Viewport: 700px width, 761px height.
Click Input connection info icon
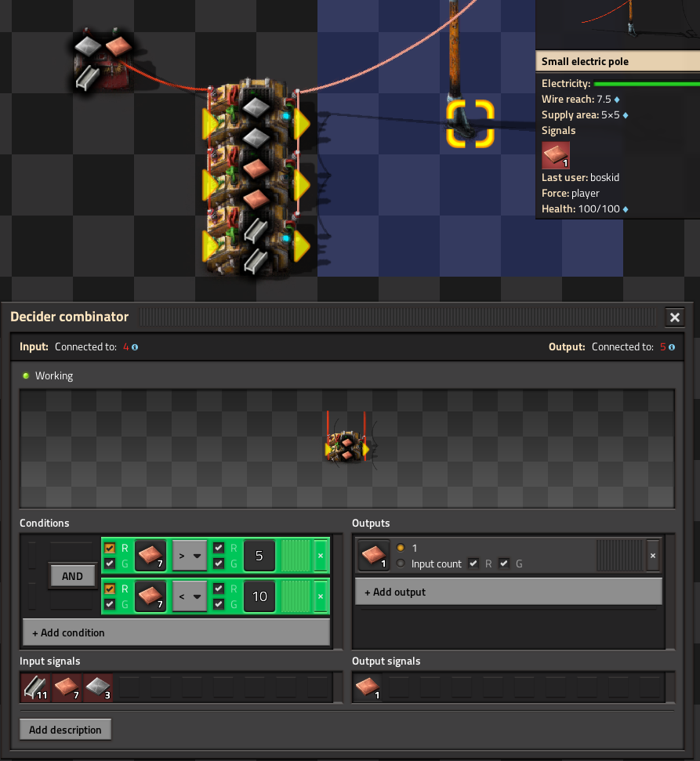click(x=135, y=347)
